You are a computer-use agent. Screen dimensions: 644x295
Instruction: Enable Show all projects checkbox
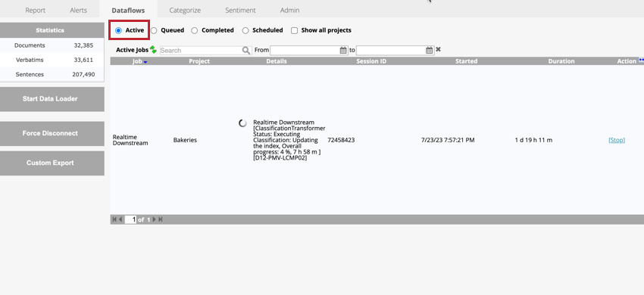tap(294, 30)
